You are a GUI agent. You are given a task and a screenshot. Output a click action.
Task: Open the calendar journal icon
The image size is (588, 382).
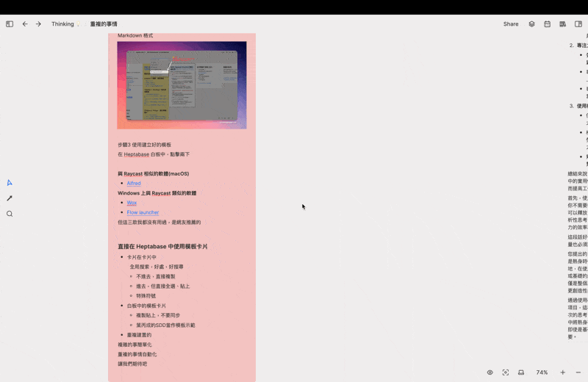pyautogui.click(x=547, y=24)
